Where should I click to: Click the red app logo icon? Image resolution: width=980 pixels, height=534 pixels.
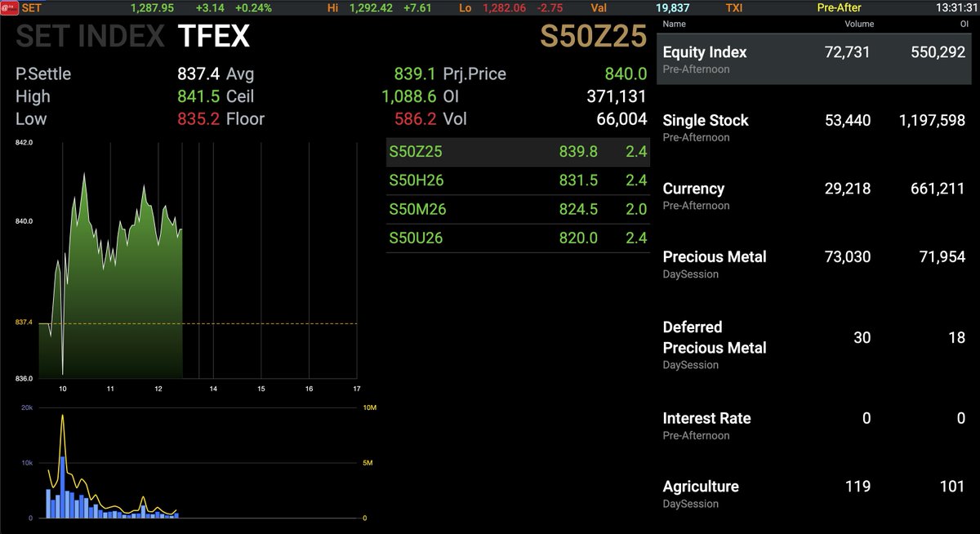pos(9,7)
